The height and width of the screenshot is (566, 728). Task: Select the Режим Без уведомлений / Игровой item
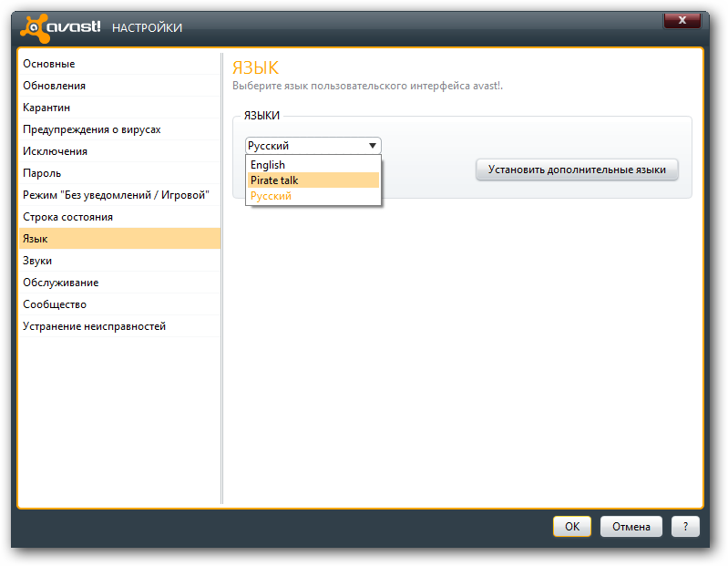[x=119, y=194]
